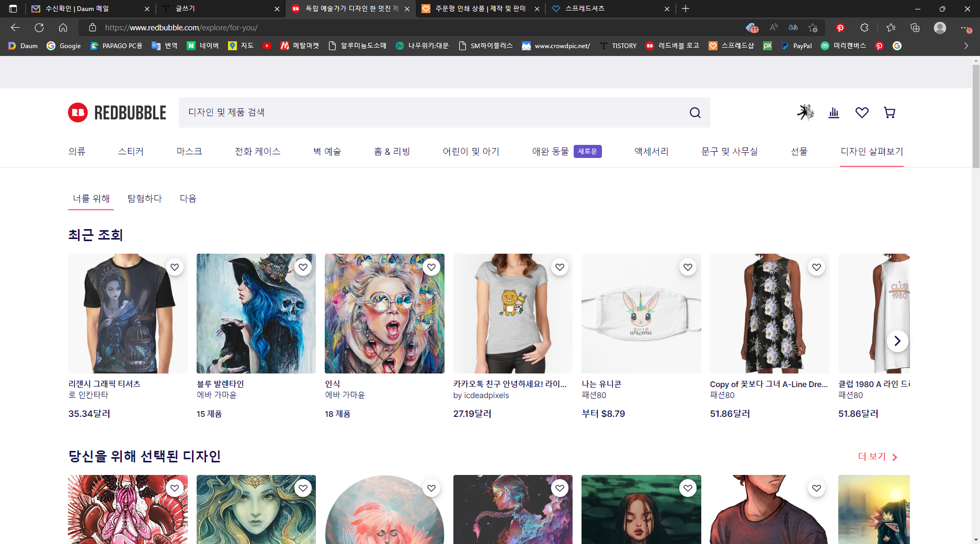980x544 pixels.
Task: Open the 의류 category menu
Action: (x=77, y=152)
